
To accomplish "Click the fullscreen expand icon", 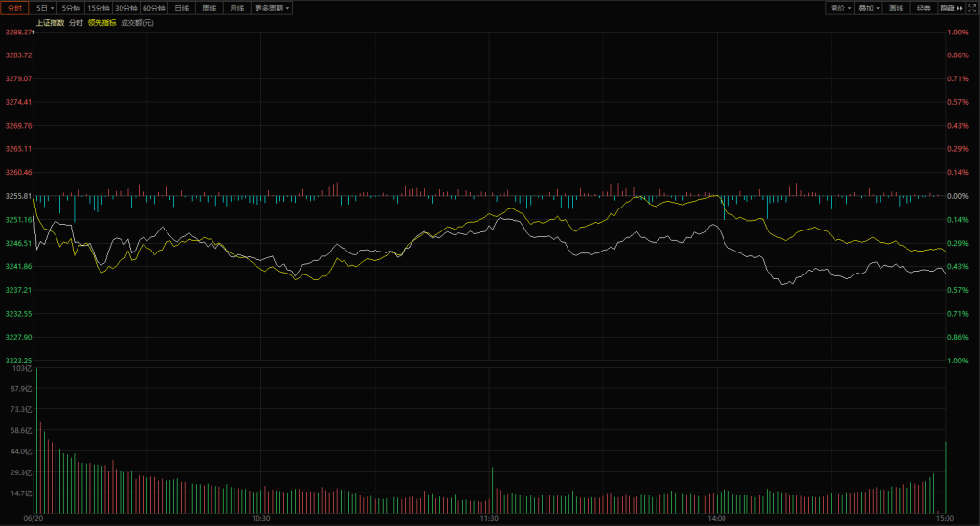I will [x=971, y=8].
